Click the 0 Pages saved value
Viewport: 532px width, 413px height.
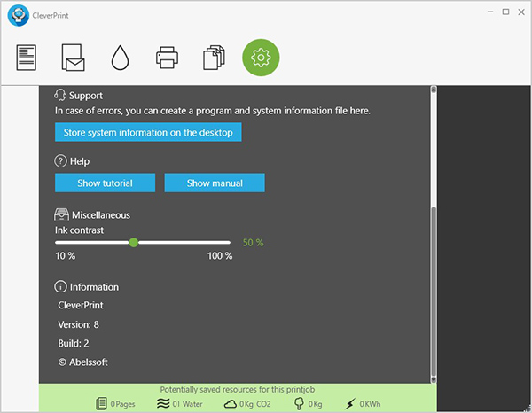click(123, 404)
